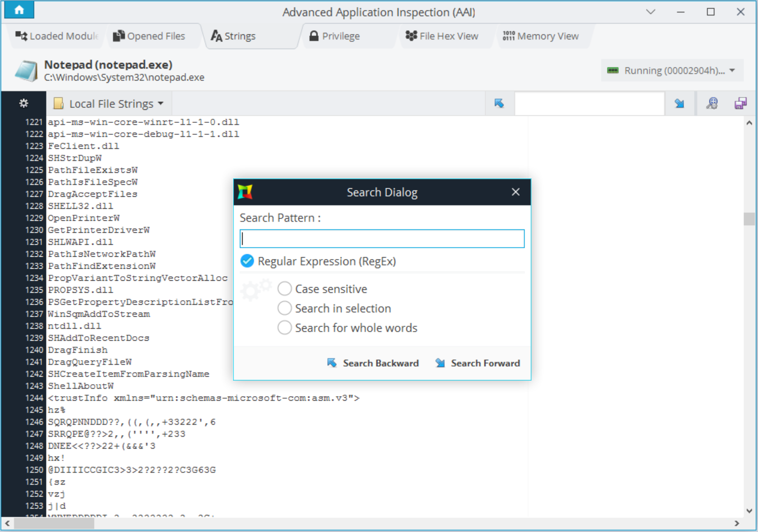Select the string 'SHELL32.dll'

[x=80, y=206]
